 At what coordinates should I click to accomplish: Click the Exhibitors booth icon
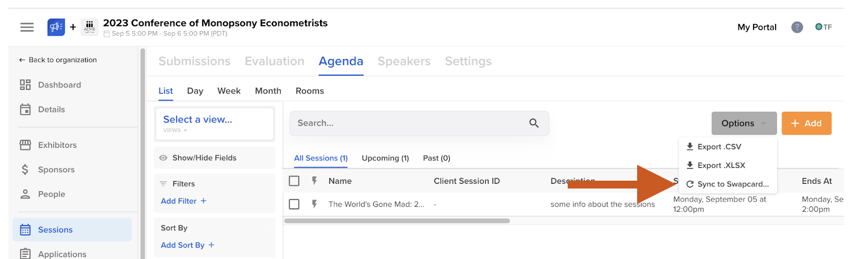[25, 145]
